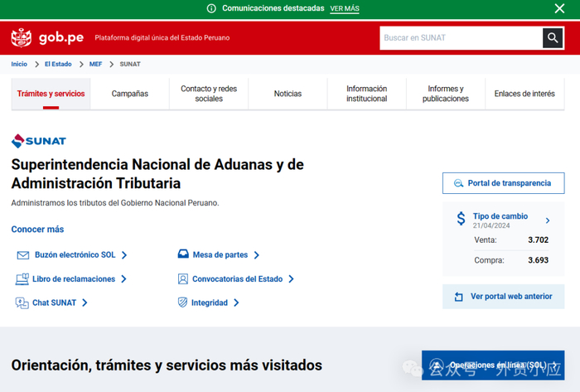
Task: Click the dollar sign icon in Tipo de cambio
Action: [461, 218]
